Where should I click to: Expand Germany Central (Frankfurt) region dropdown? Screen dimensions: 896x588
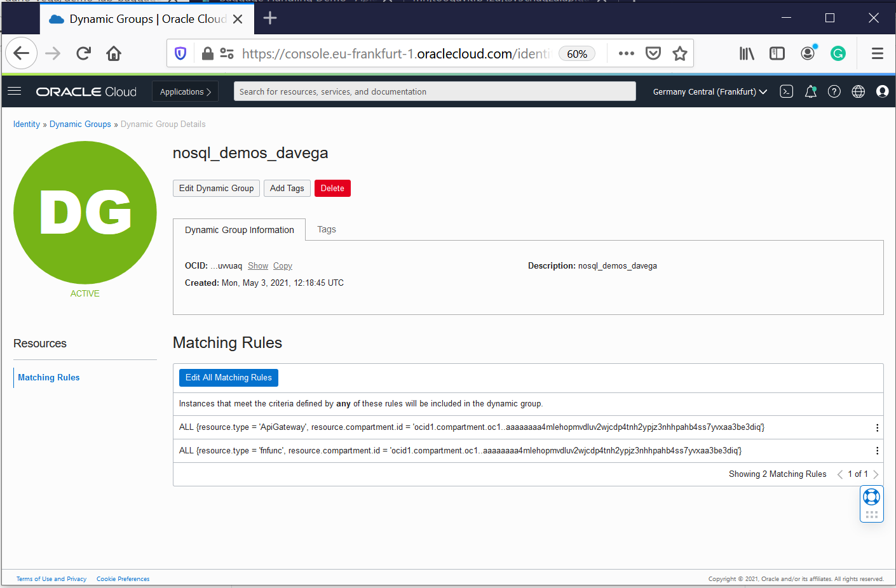(710, 91)
